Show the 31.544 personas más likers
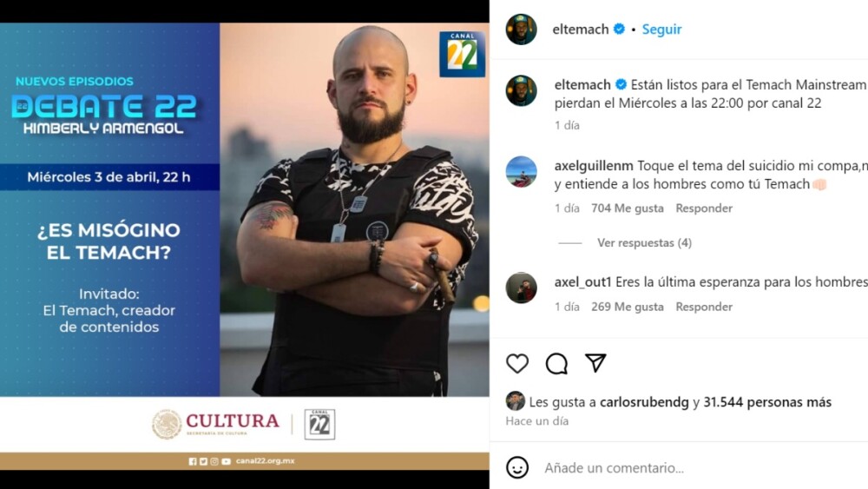Viewport: 868px width, 489px height. (767, 402)
